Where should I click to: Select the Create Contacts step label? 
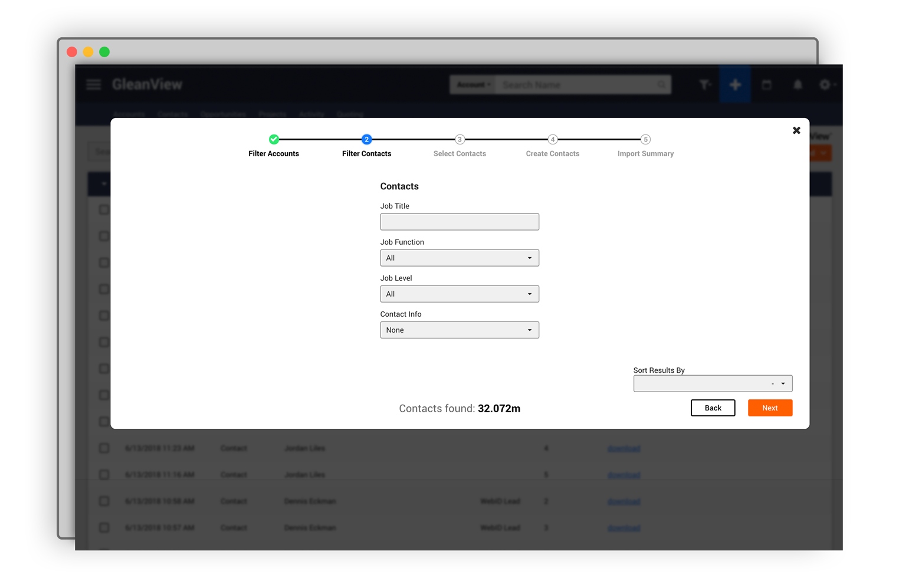pos(553,153)
